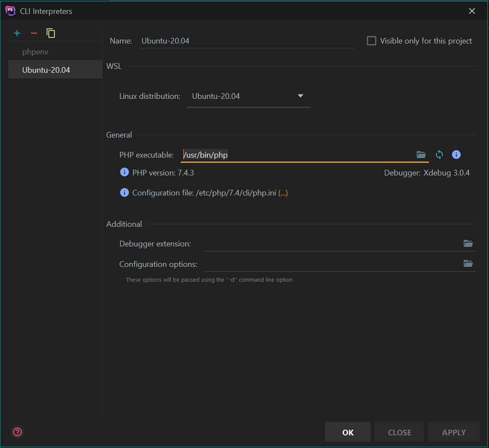Viewport: 489px width, 448px height.
Task: Close the CLI Interpreters dialog window
Action: tap(472, 11)
